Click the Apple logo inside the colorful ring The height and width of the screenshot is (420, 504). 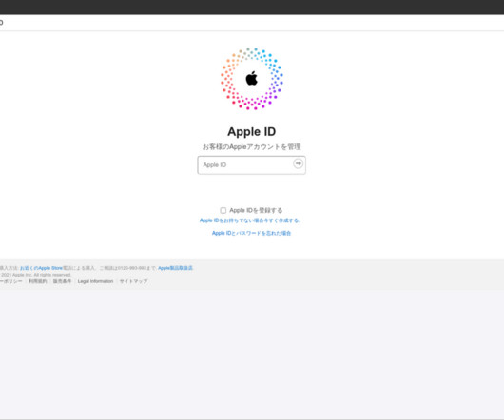click(x=252, y=78)
